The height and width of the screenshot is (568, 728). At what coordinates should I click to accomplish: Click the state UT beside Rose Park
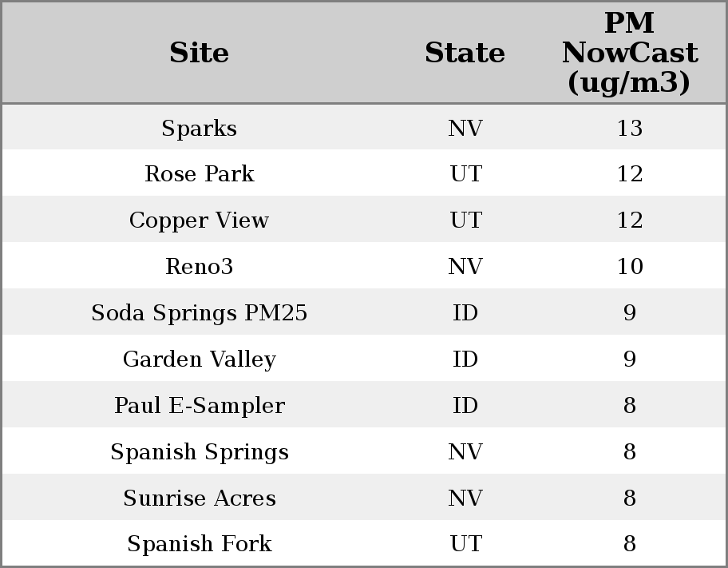pyautogui.click(x=465, y=174)
